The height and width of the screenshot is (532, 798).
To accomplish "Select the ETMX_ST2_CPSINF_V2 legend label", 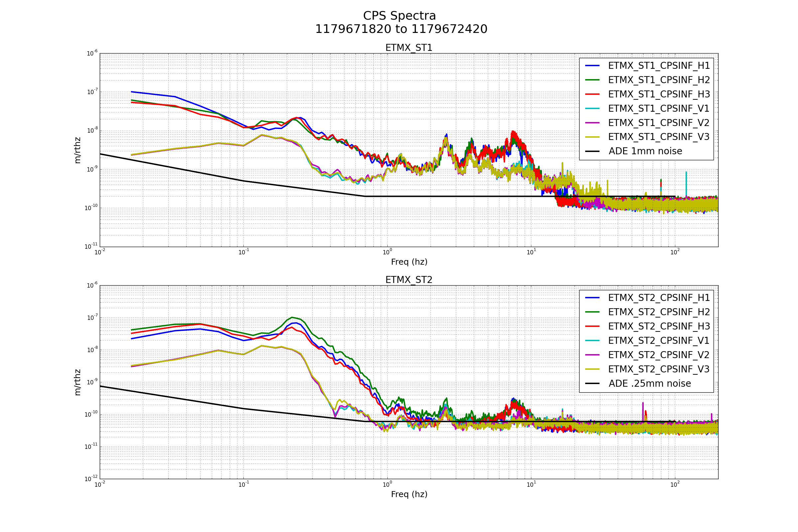I will 659,355.
